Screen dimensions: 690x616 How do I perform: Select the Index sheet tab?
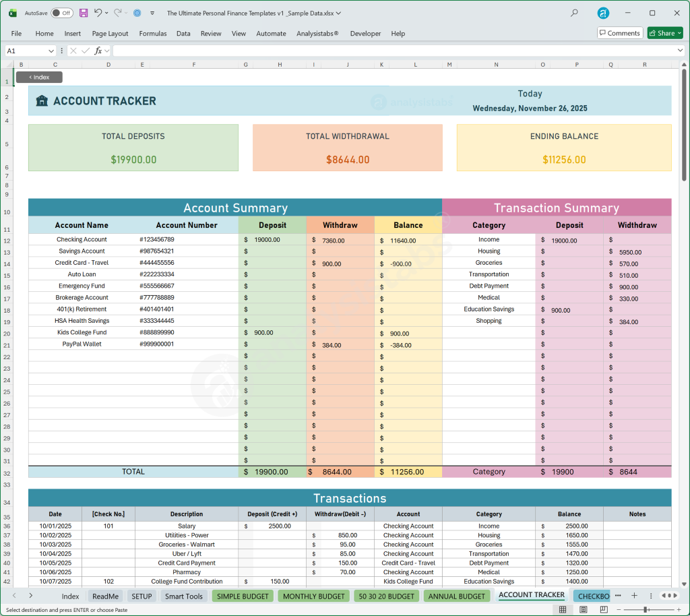tap(70, 596)
